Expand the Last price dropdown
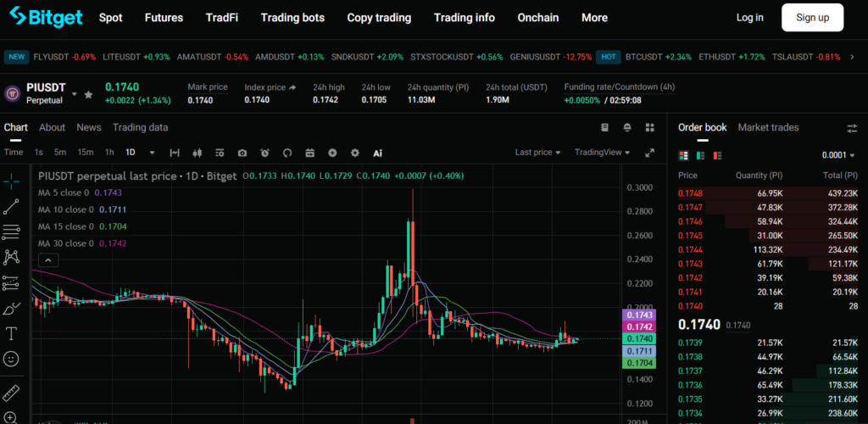Screen dimensions: 868x424 [x=537, y=153]
